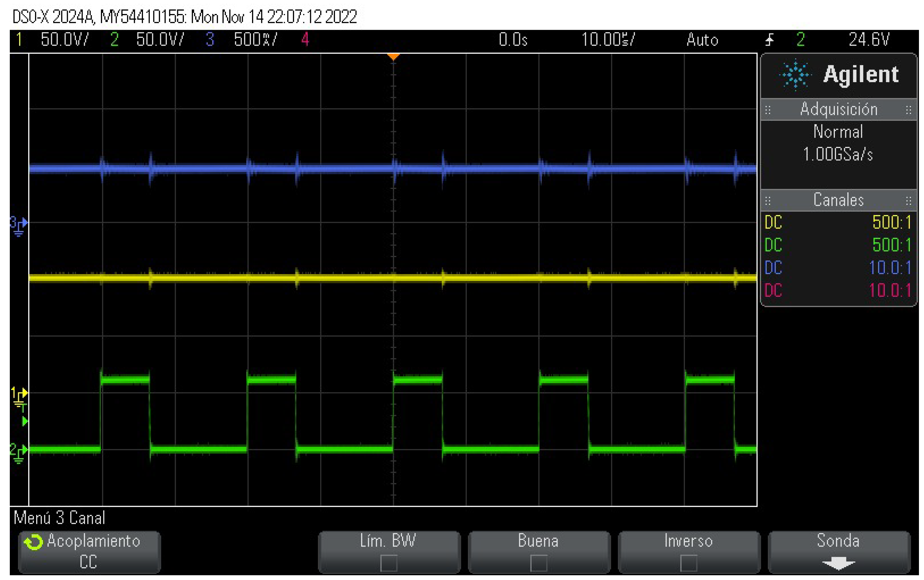Click the rising edge trigger slope icon

(x=769, y=40)
